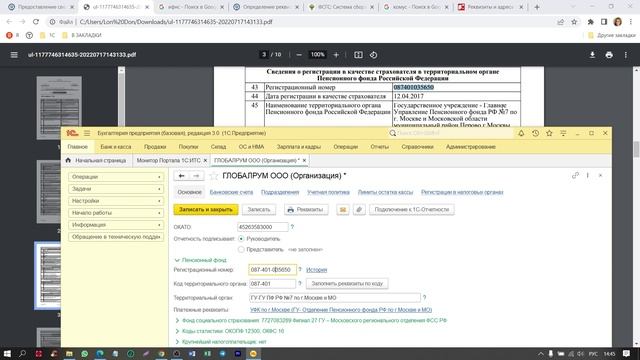Screen dimensions: 640x360
Task: Click the Регистрационный номер input field
Action: (272, 270)
